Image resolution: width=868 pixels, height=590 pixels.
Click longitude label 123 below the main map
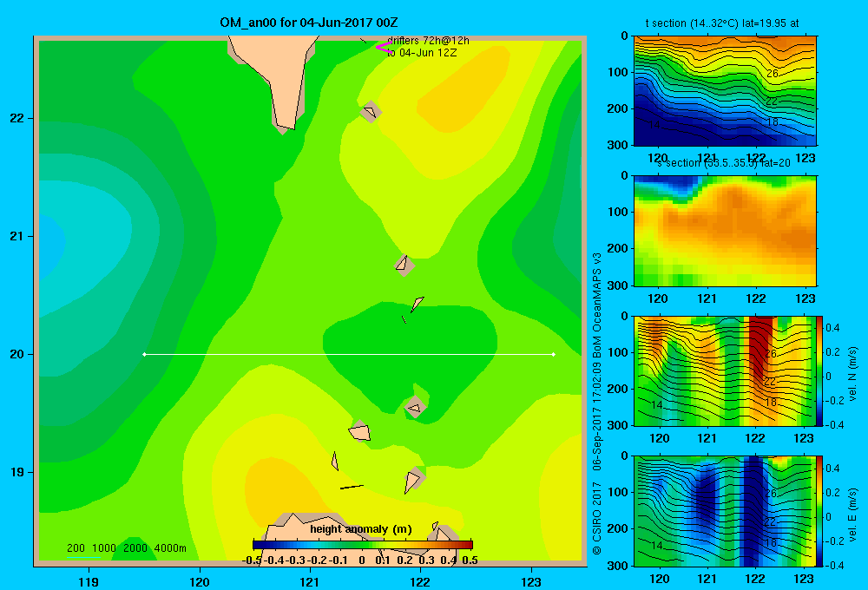tap(531, 581)
